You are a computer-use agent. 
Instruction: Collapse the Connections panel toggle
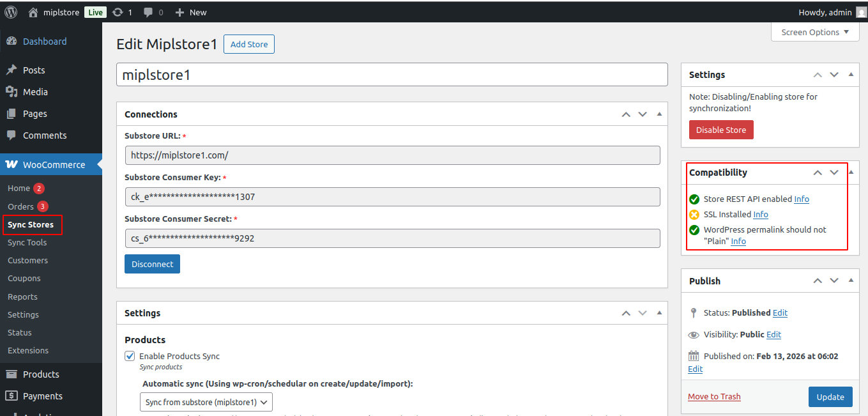click(659, 114)
